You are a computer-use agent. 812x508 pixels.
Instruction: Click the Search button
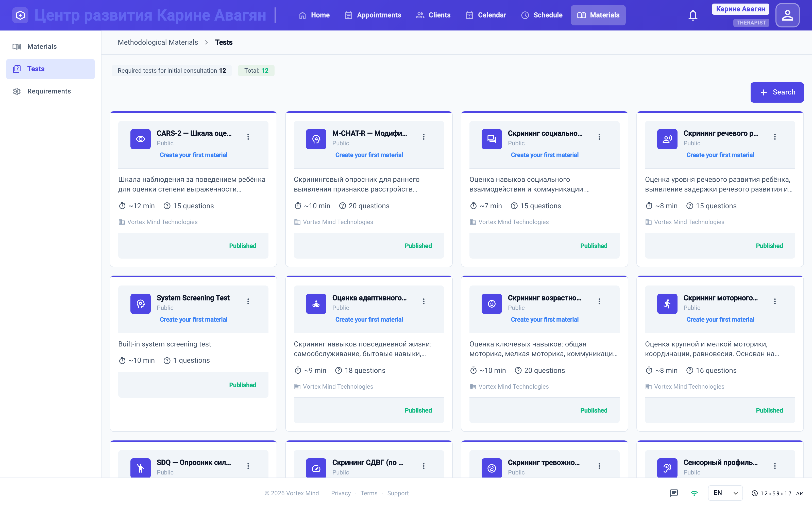click(777, 92)
